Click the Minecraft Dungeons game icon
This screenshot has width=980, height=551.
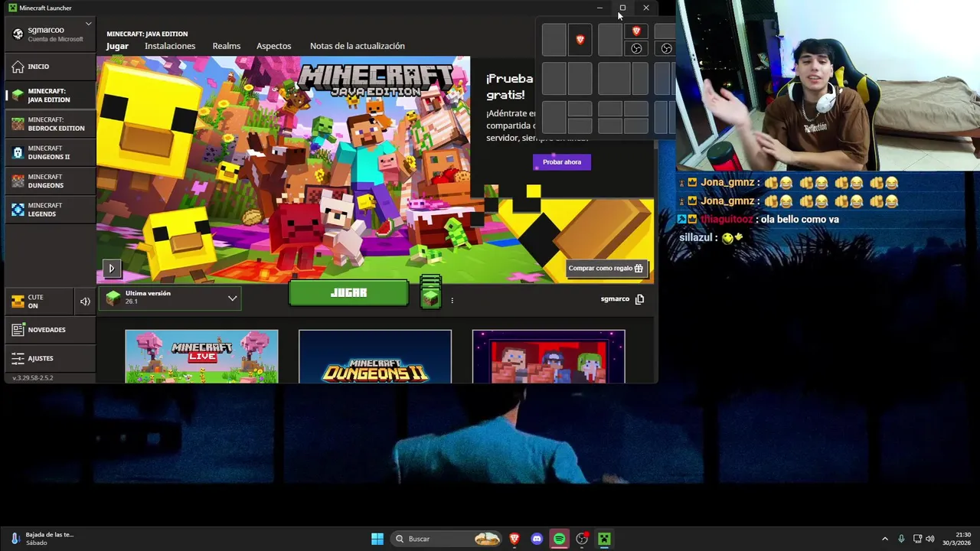[18, 181]
